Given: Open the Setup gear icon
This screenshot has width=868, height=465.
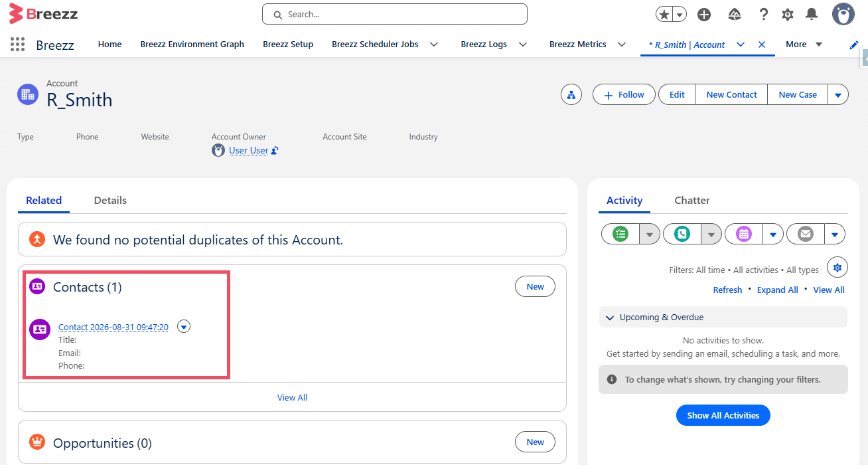Looking at the screenshot, I should click(788, 15).
